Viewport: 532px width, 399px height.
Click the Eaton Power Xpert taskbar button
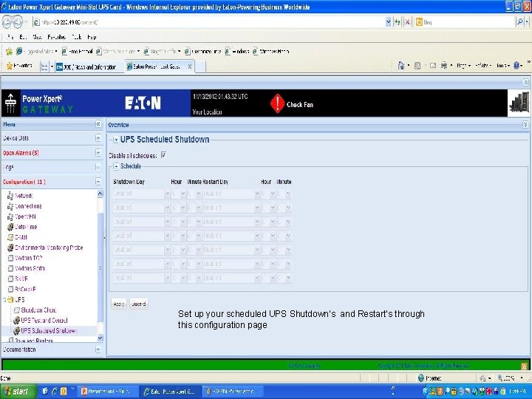tap(169, 392)
